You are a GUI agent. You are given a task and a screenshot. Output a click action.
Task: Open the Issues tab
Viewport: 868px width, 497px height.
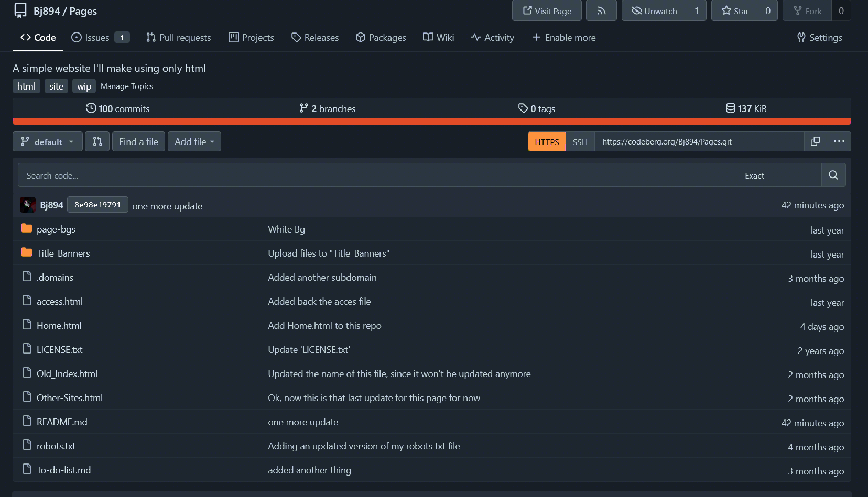coord(100,37)
